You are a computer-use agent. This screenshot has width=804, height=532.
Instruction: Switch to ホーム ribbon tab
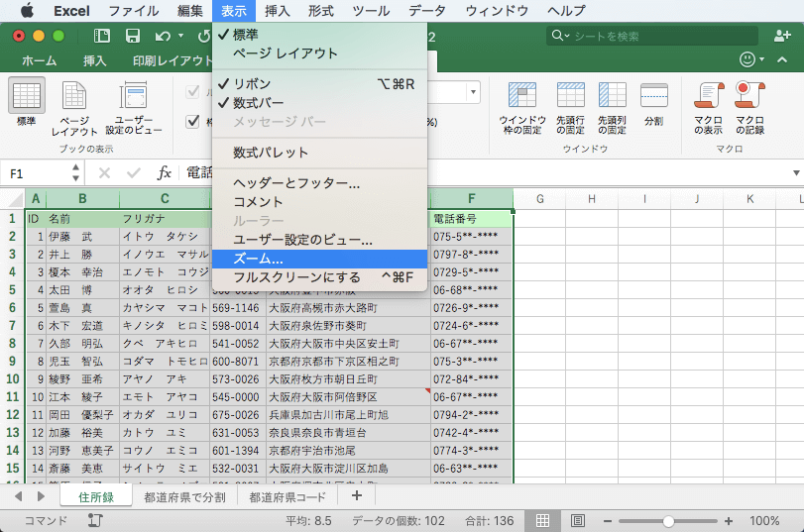[39, 60]
